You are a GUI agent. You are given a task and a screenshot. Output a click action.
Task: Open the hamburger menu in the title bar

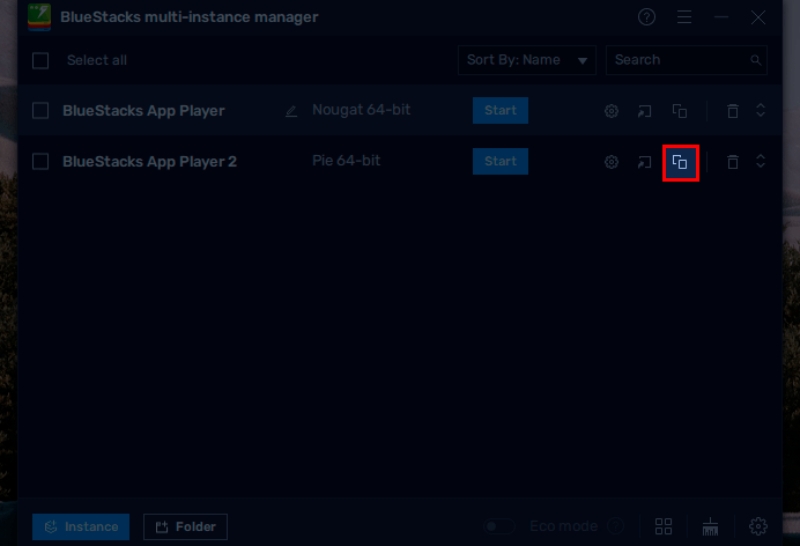coord(684,17)
